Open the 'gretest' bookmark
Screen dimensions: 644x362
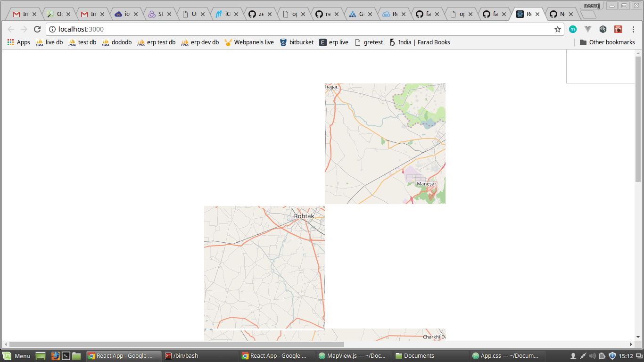(x=369, y=42)
